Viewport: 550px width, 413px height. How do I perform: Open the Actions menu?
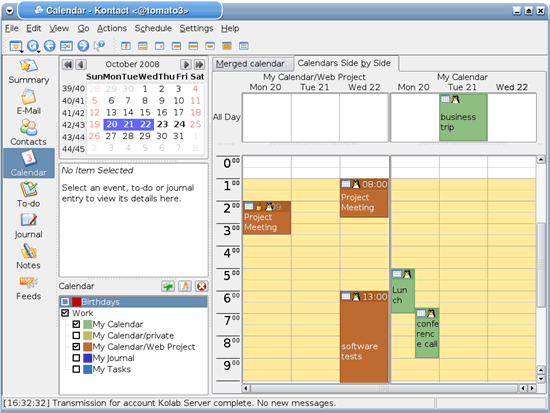pyautogui.click(x=112, y=28)
